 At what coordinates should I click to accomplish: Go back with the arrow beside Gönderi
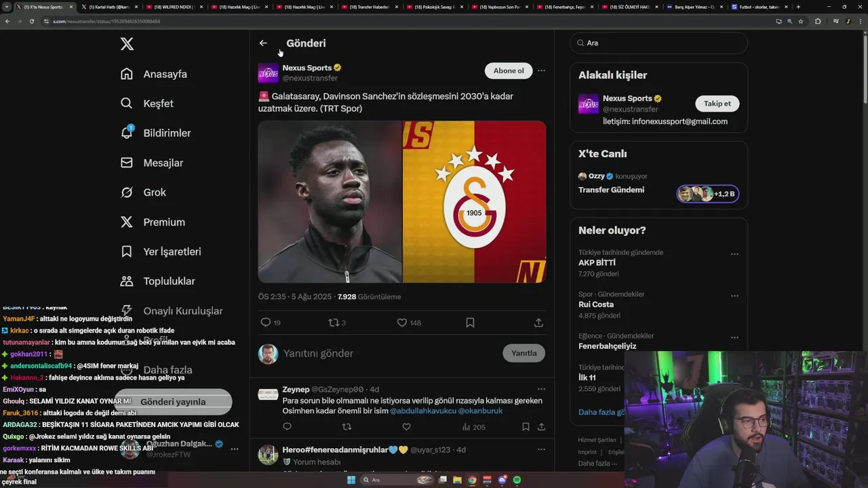tap(263, 43)
